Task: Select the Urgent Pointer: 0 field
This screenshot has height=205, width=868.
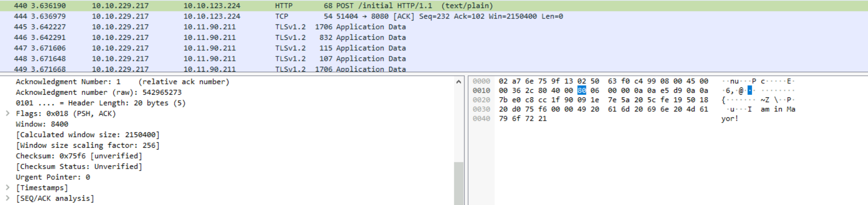Action: coord(53,177)
